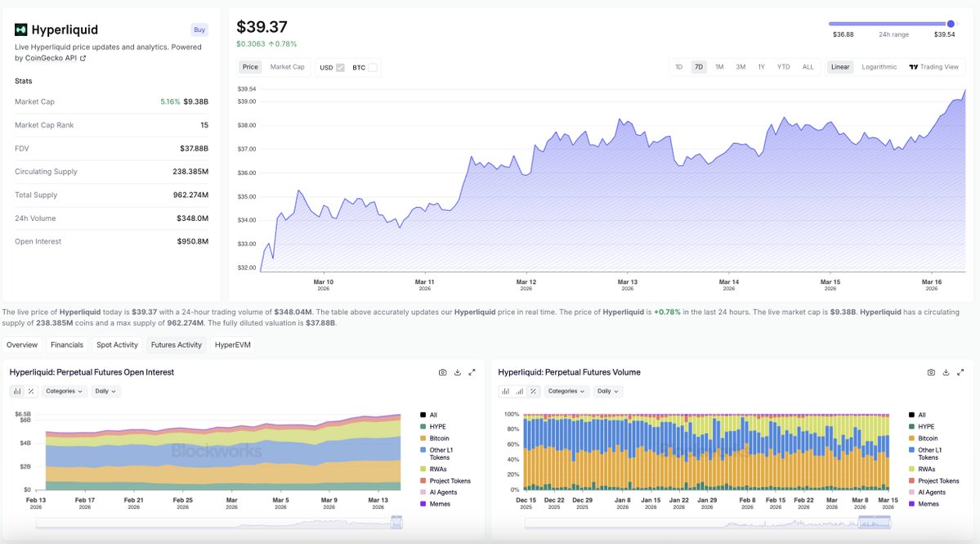This screenshot has height=544, width=980.
Task: Toggle Project Tokens in Open Interest legend
Action: (x=445, y=481)
